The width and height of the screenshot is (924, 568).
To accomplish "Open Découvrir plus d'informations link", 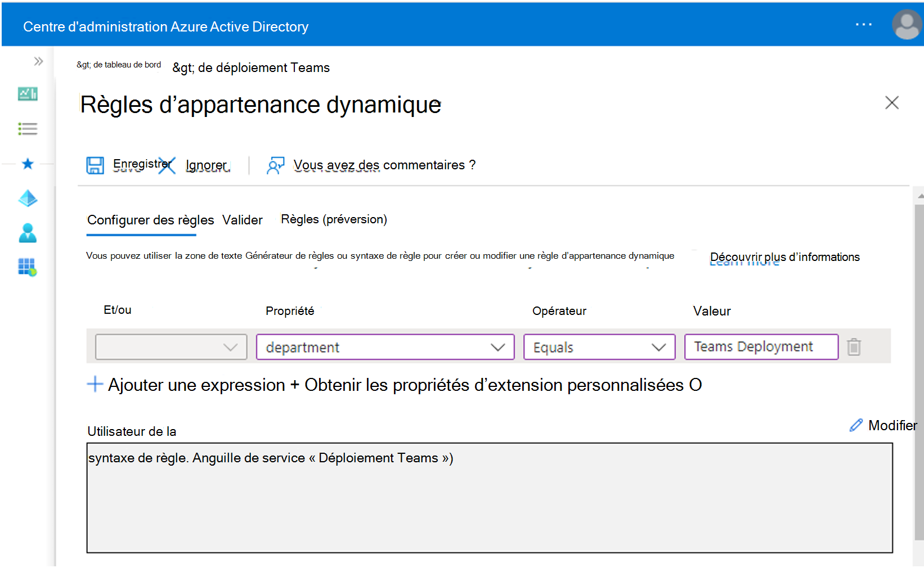I will pyautogui.click(x=785, y=257).
